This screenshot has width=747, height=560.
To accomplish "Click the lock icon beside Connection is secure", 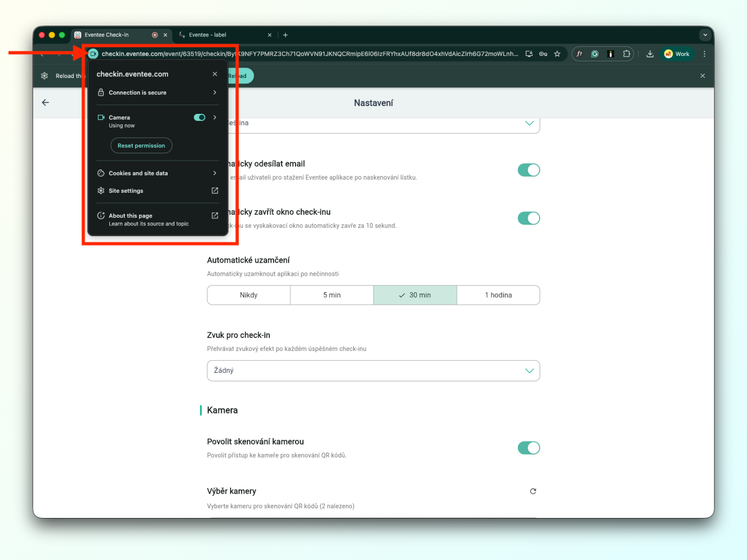I will pos(101,92).
